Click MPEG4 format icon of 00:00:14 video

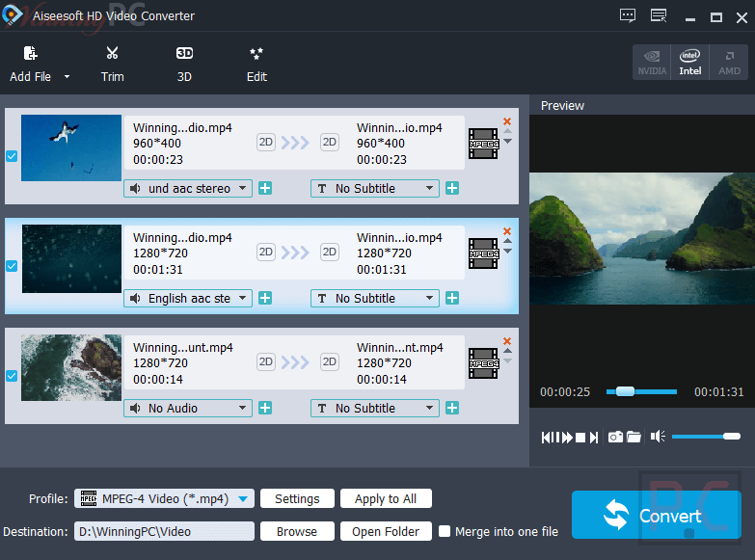tap(483, 363)
